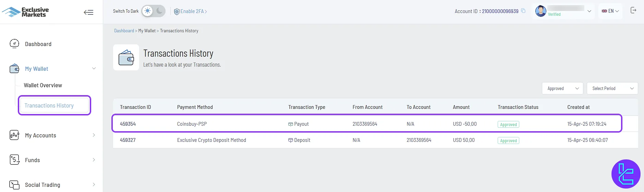Click the wallet icon beside Transactions History title
This screenshot has height=192, width=644.
click(x=126, y=57)
